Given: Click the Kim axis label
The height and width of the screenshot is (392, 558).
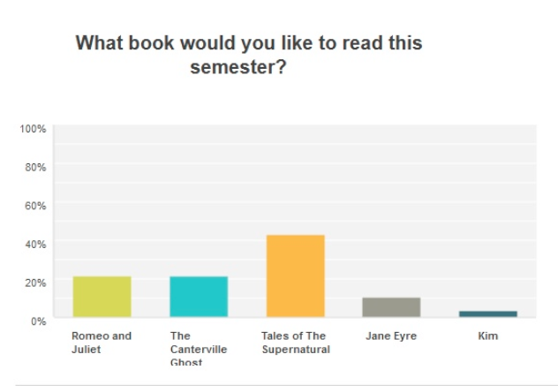Looking at the screenshot, I should coord(488,335).
